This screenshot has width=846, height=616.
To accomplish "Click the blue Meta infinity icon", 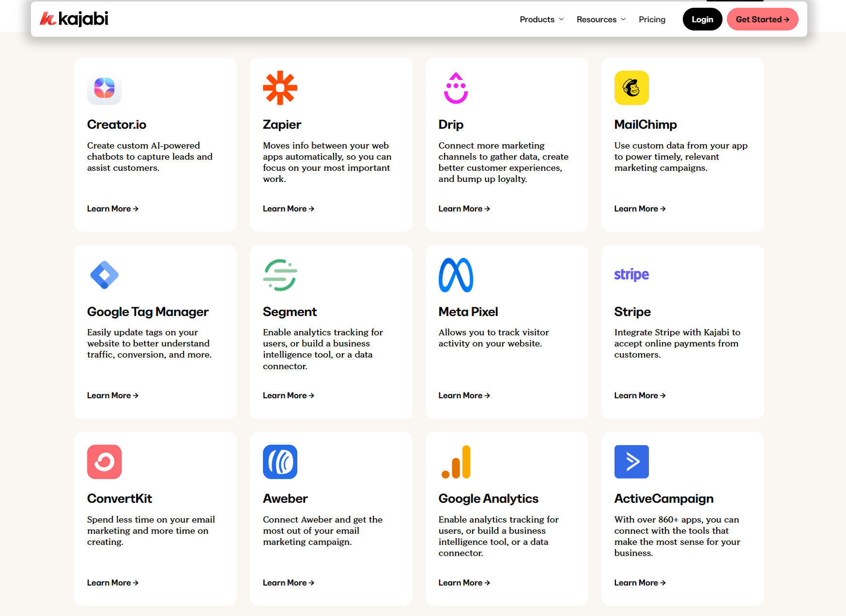I will coord(456,275).
